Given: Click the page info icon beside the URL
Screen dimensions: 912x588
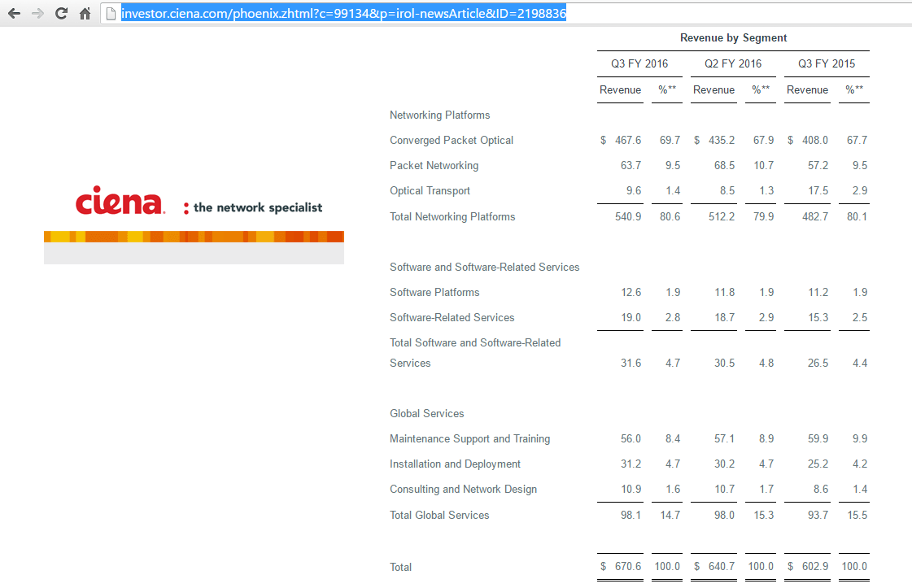Looking at the screenshot, I should click(112, 14).
